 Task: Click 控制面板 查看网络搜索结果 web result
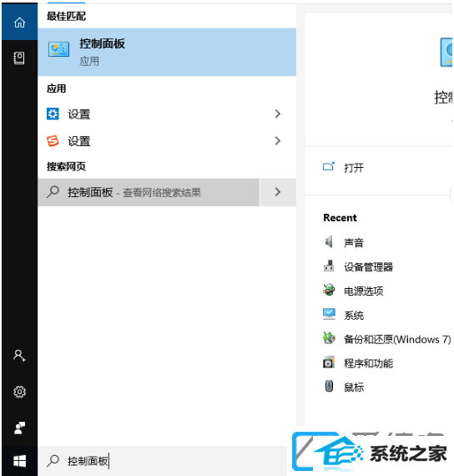149,192
